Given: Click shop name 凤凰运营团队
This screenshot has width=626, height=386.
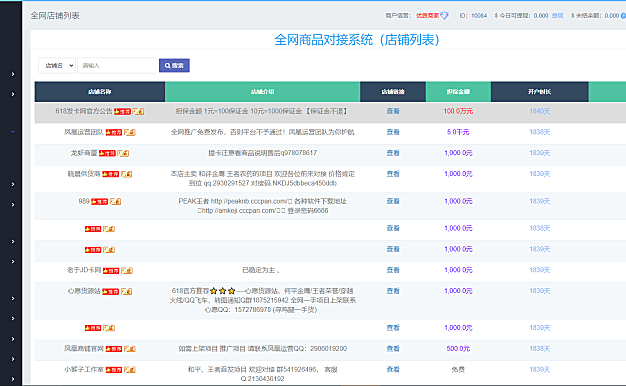Looking at the screenshot, I should 84,132.
